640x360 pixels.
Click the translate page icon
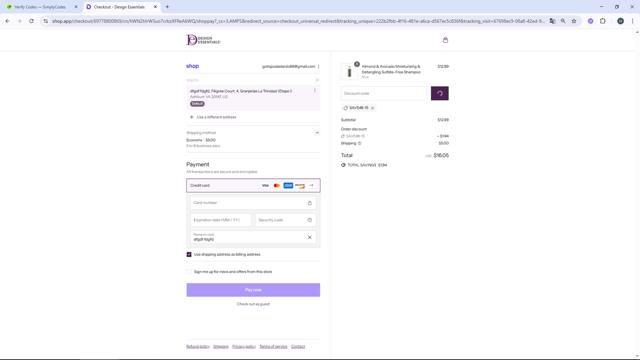pyautogui.click(x=552, y=21)
